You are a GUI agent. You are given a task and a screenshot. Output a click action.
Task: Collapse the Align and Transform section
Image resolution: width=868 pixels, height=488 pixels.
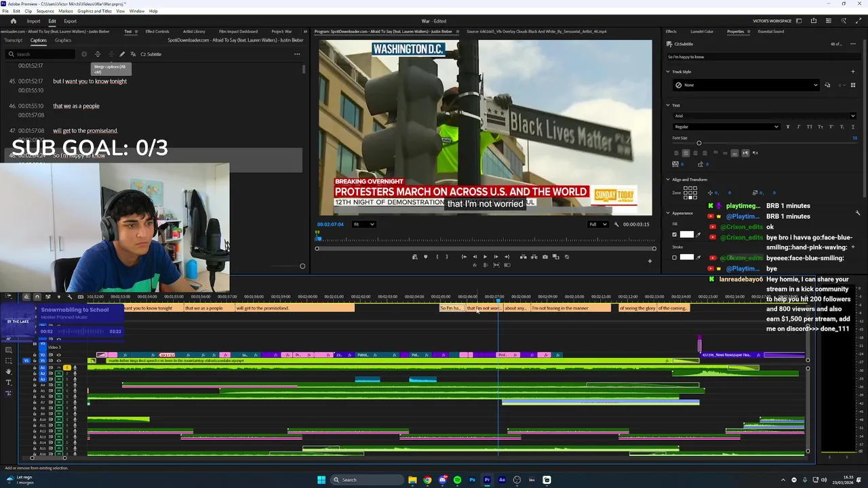point(668,180)
